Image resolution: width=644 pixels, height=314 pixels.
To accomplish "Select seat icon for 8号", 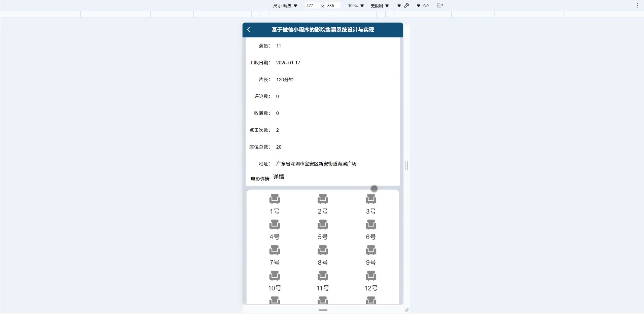I will [323, 250].
